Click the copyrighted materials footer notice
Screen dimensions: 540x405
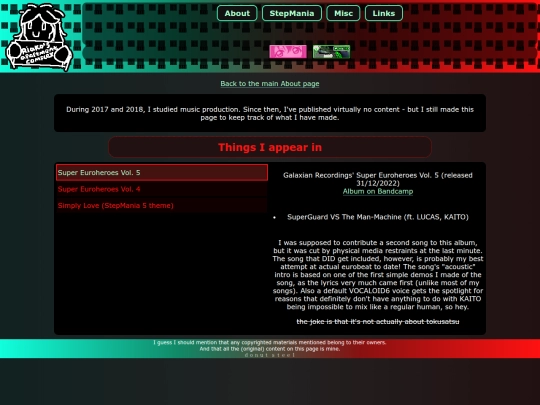tap(270, 342)
